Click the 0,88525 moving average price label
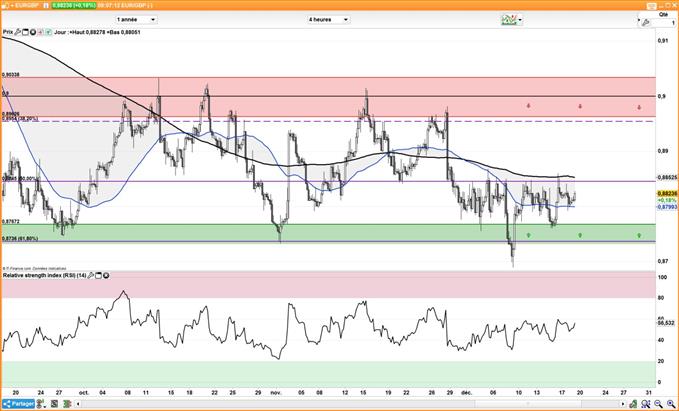The image size is (679, 411). pyautogui.click(x=667, y=178)
